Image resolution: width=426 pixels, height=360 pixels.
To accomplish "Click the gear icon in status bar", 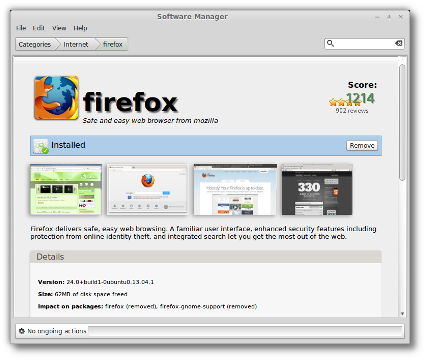I will pyautogui.click(x=22, y=331).
